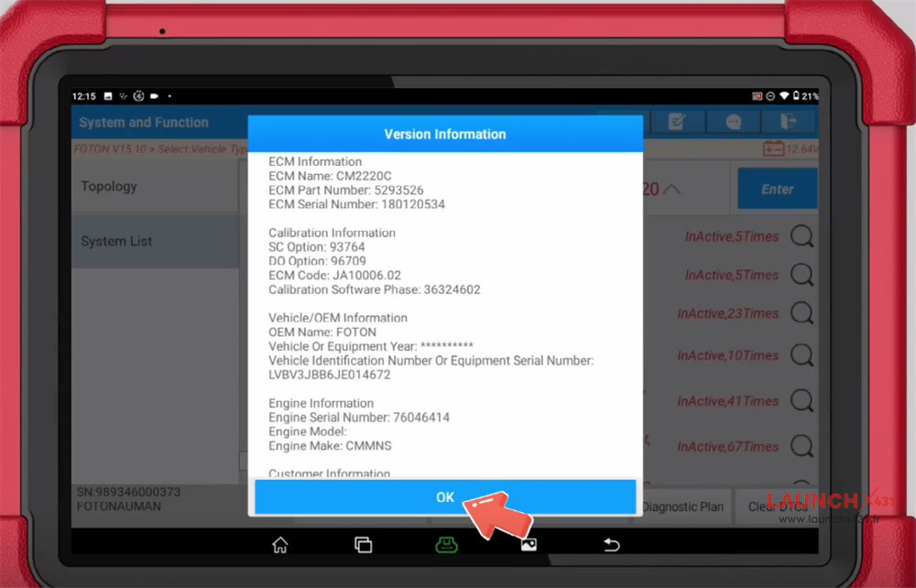Select the OEM Name: FOTON line
Image resolution: width=916 pixels, height=588 pixels.
coord(322,332)
